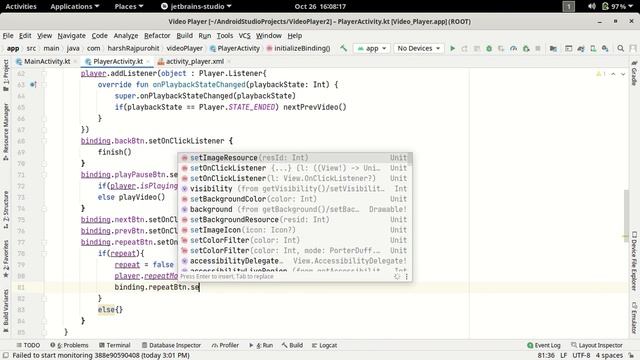Collapse the fold marker at line 62
The image size is (640, 360).
[44, 73]
